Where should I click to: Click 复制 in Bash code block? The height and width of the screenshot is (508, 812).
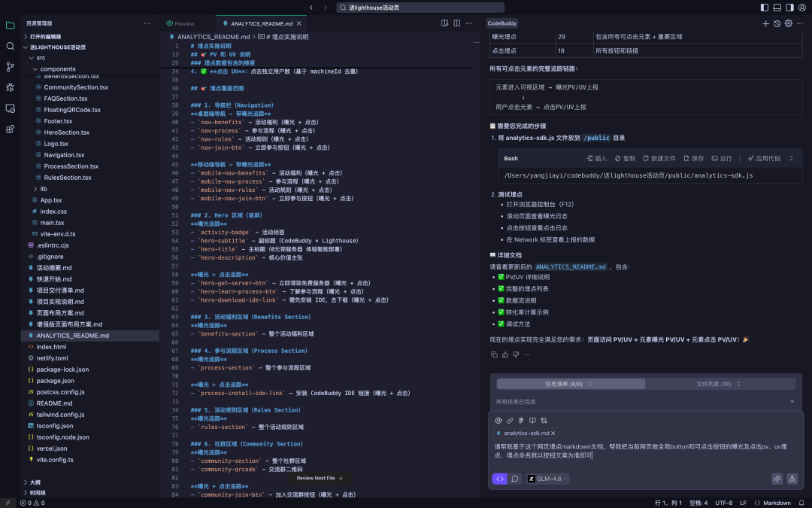coord(625,159)
